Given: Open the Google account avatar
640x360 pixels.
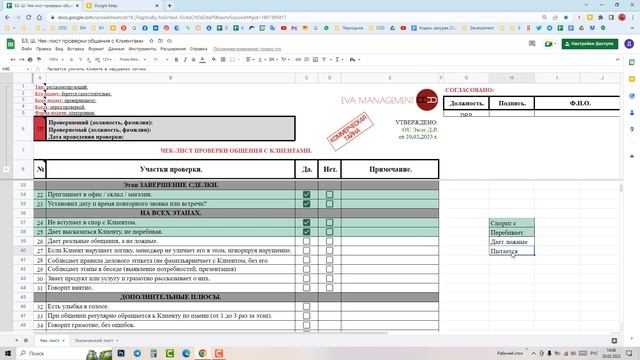Looking at the screenshot, I should [x=629, y=44].
